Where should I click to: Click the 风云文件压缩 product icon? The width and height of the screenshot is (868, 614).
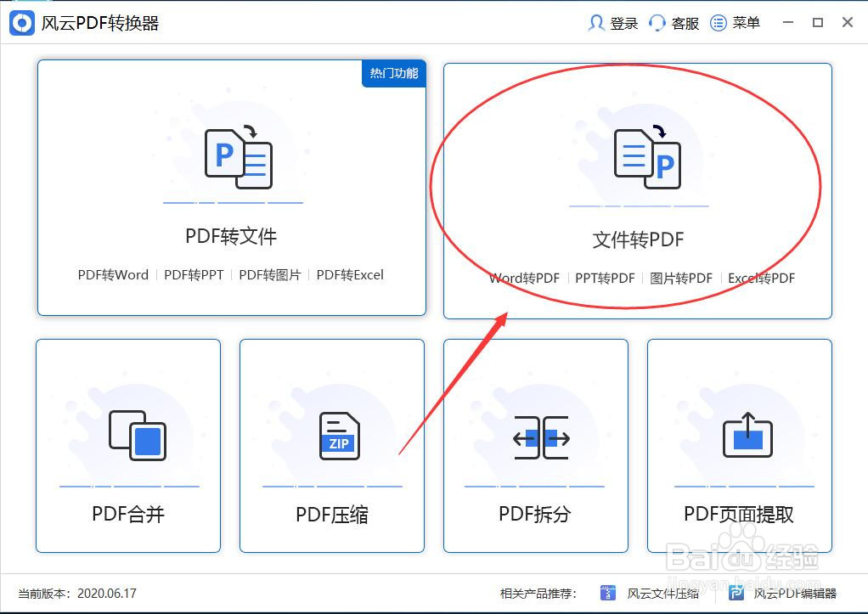point(608,593)
